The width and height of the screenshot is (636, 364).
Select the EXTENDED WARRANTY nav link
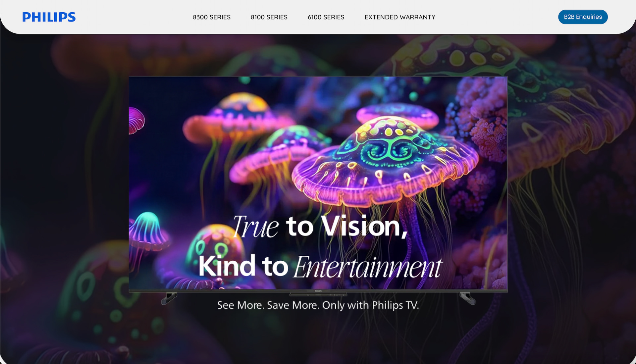pos(400,17)
